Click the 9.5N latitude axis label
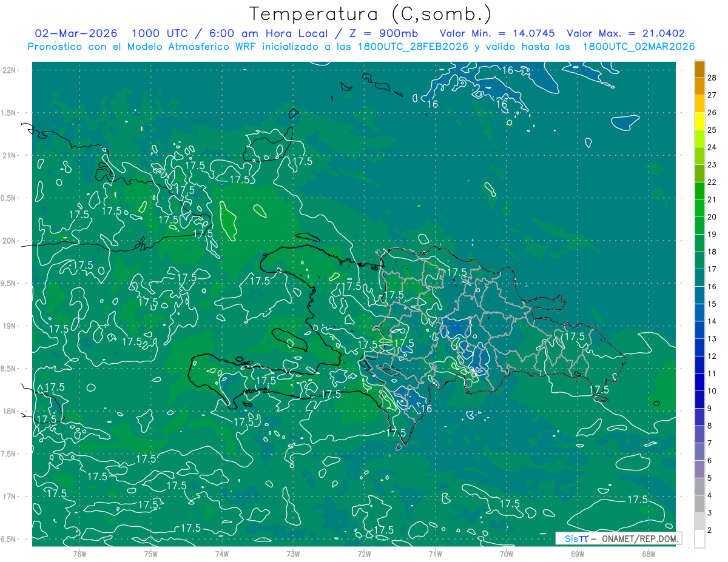 [x=9, y=283]
